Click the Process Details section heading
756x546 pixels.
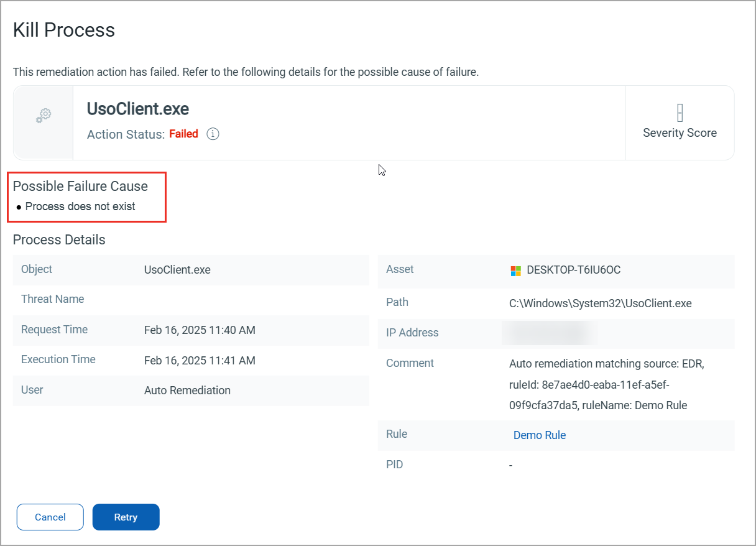(x=59, y=239)
